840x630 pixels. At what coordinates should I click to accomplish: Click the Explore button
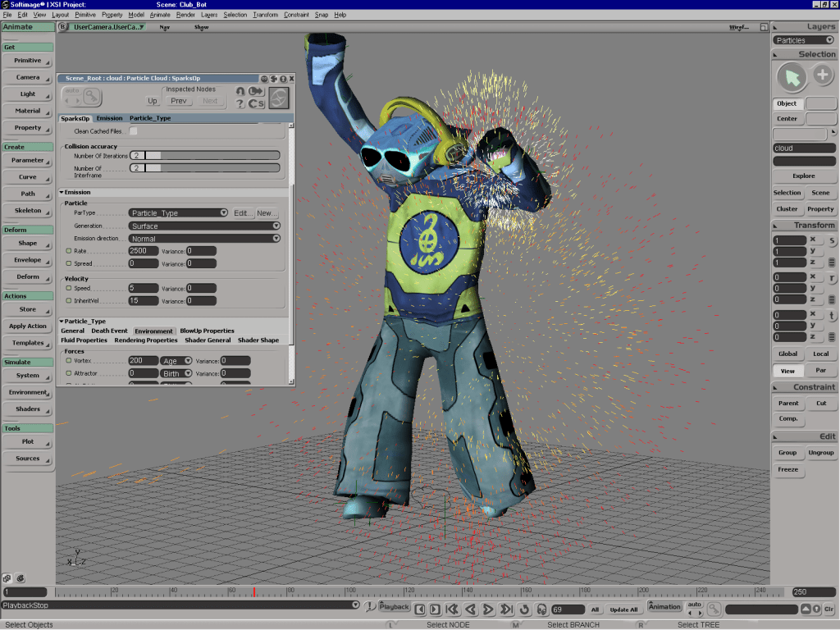(x=803, y=176)
